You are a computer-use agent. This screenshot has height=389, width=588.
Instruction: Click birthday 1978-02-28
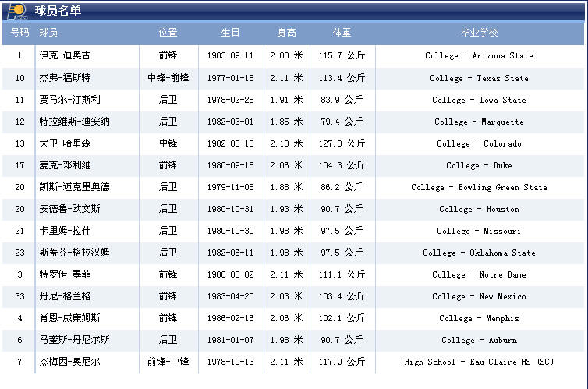click(230, 100)
